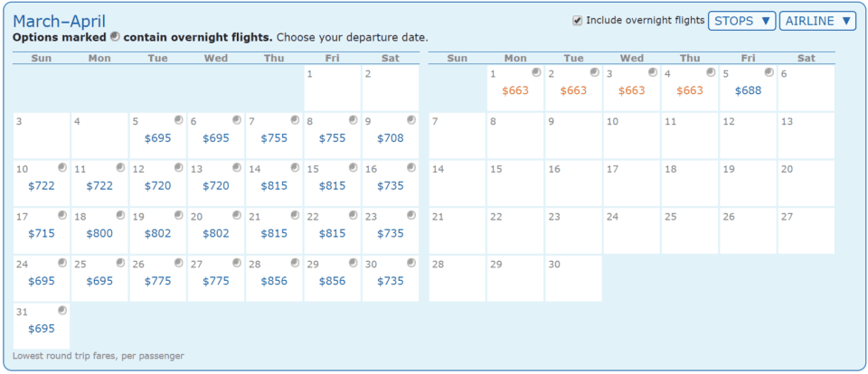Click overnight icon on April 5 cell

[x=769, y=72]
